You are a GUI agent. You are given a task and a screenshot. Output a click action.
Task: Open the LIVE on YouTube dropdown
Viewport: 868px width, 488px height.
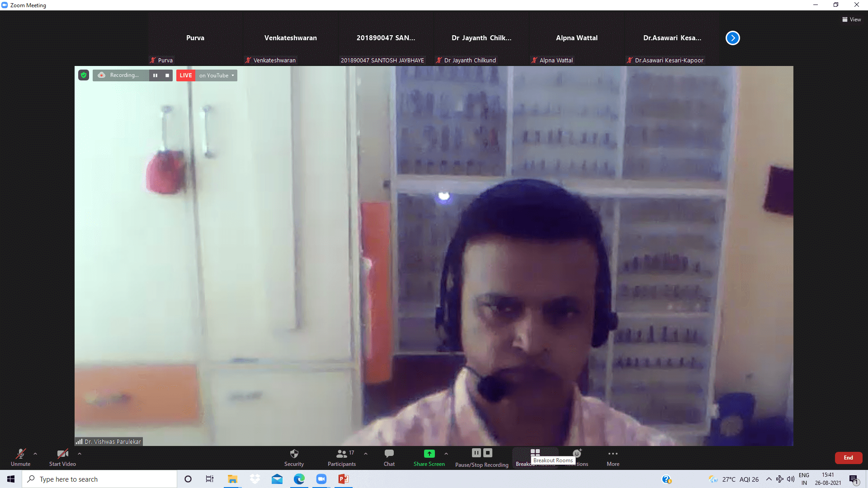point(217,75)
